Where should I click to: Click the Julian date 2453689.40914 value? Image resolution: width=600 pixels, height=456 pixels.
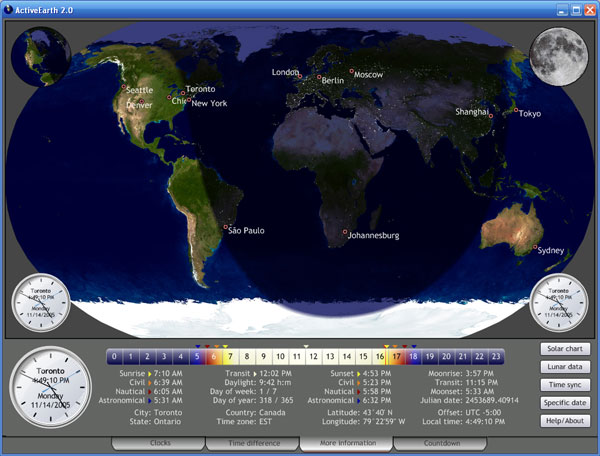(x=492, y=401)
